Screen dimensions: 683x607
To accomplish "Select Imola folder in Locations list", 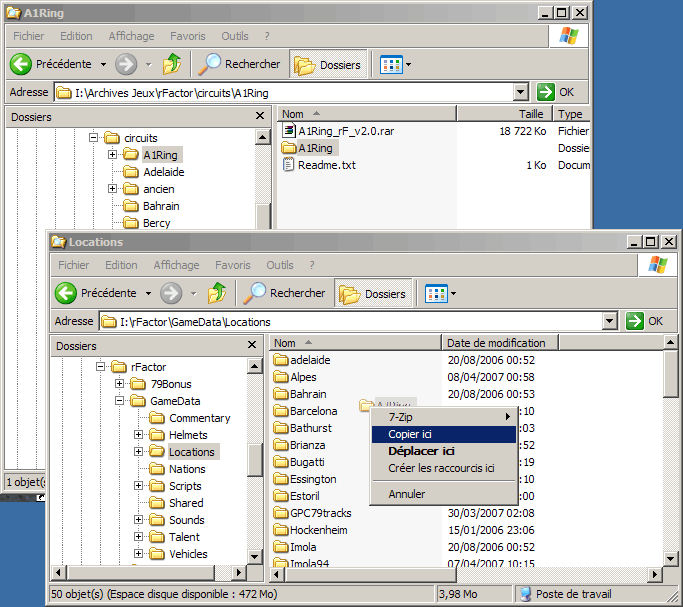I will click(295, 547).
